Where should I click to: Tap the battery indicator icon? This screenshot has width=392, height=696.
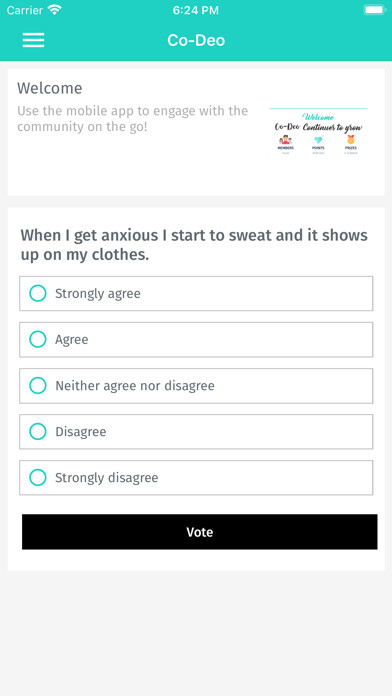point(375,10)
